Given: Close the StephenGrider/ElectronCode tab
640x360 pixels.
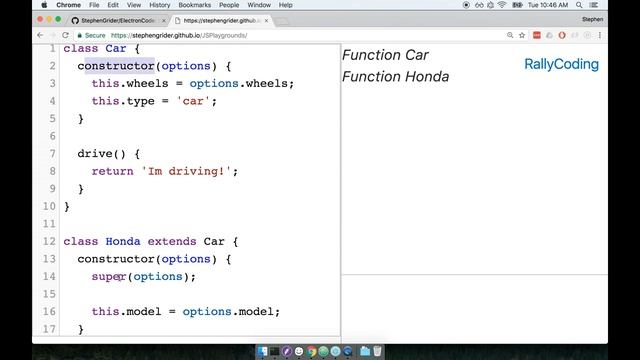Looking at the screenshot, I should point(164,20).
